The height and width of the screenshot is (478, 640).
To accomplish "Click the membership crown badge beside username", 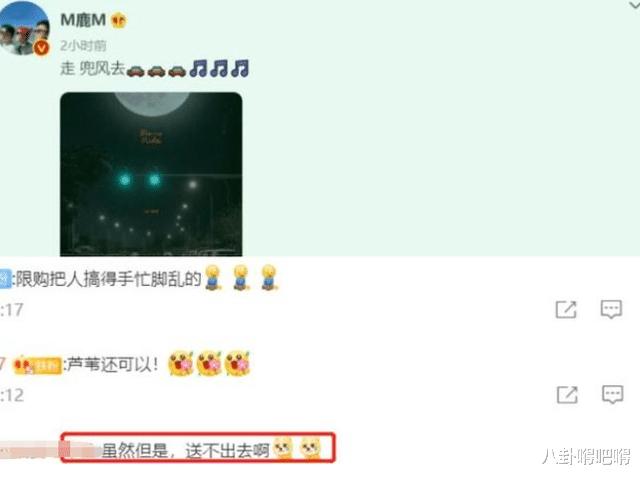I will click(118, 20).
